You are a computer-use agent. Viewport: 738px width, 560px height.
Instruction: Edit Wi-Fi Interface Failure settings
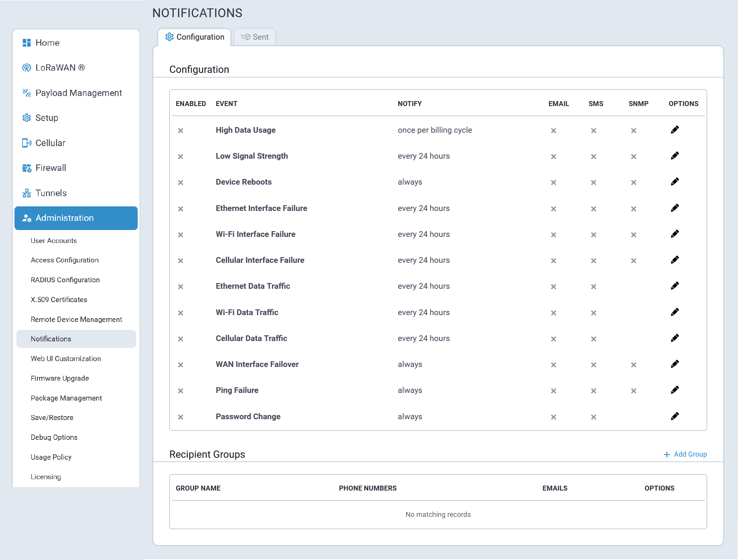(674, 234)
